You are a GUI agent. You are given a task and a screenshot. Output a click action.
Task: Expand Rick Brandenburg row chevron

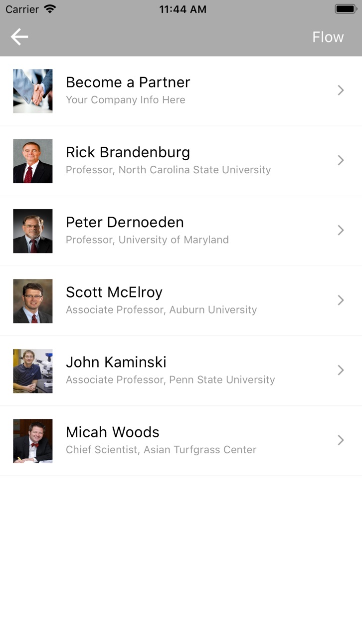[341, 160]
